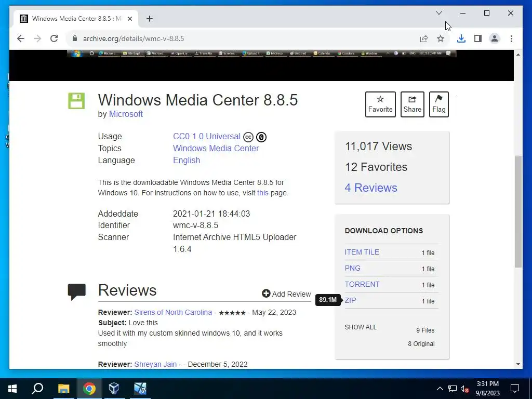Click the VirtualBox cube taskbar icon
Screen dimensions: 532x399
pos(114,389)
